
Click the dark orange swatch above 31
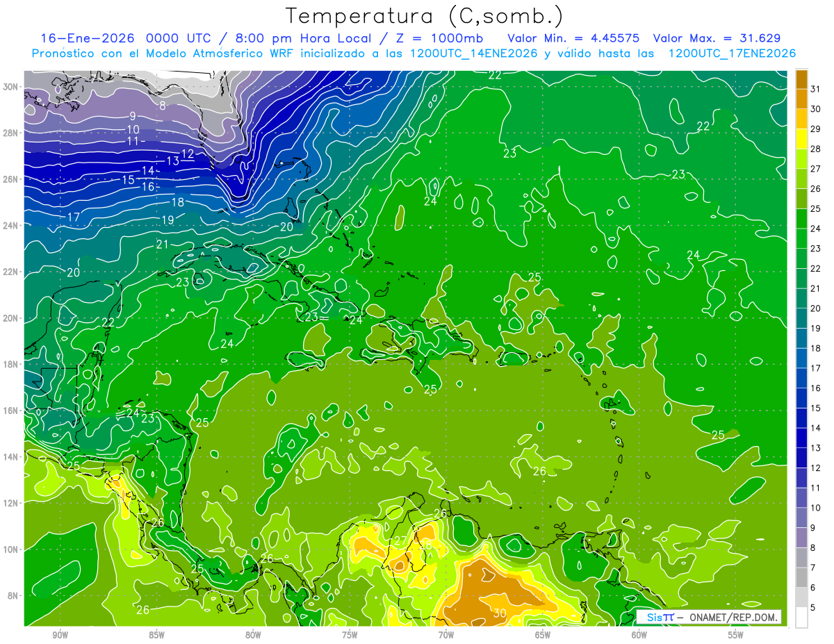[801, 79]
